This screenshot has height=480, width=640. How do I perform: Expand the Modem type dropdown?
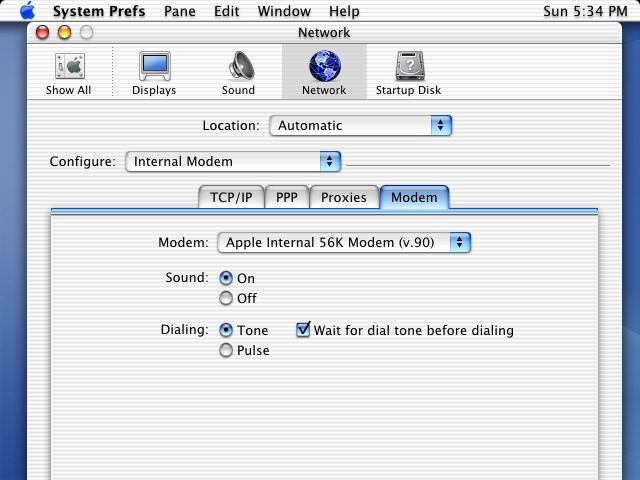[344, 242]
